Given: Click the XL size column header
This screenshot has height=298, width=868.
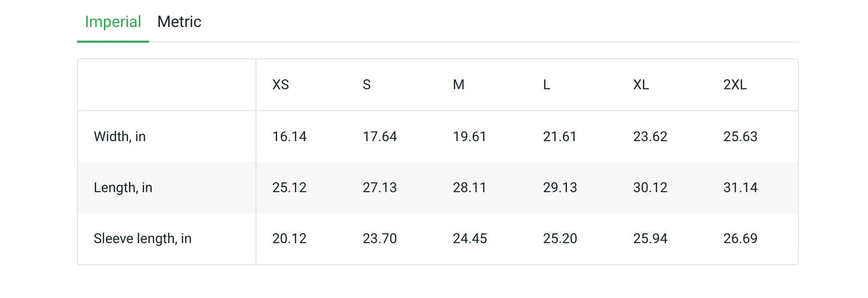Looking at the screenshot, I should (641, 85).
